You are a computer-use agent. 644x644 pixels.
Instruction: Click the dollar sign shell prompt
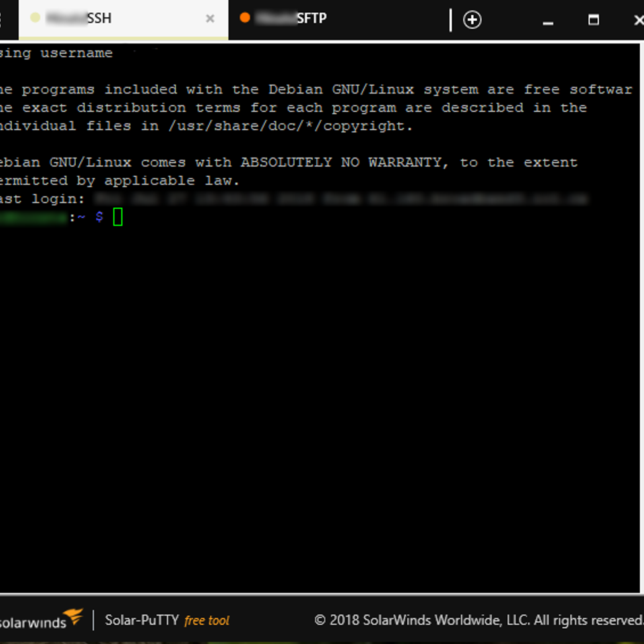(99, 217)
